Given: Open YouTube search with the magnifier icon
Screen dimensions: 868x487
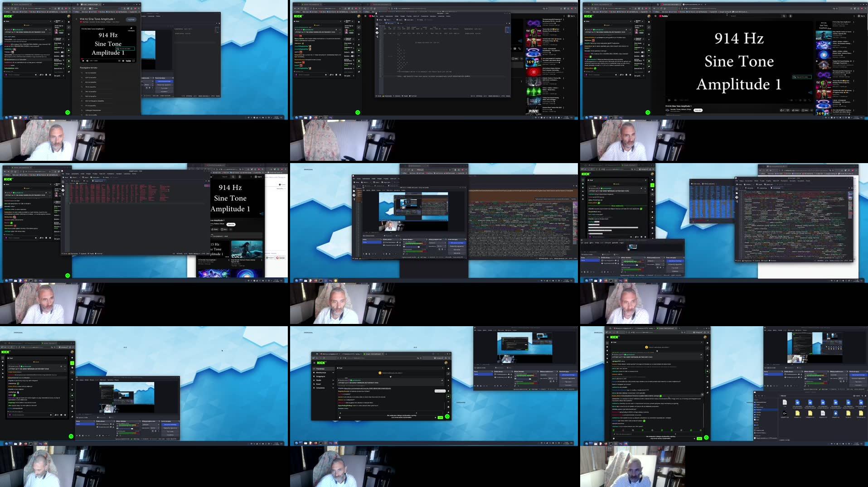Looking at the screenshot, I should click(784, 16).
